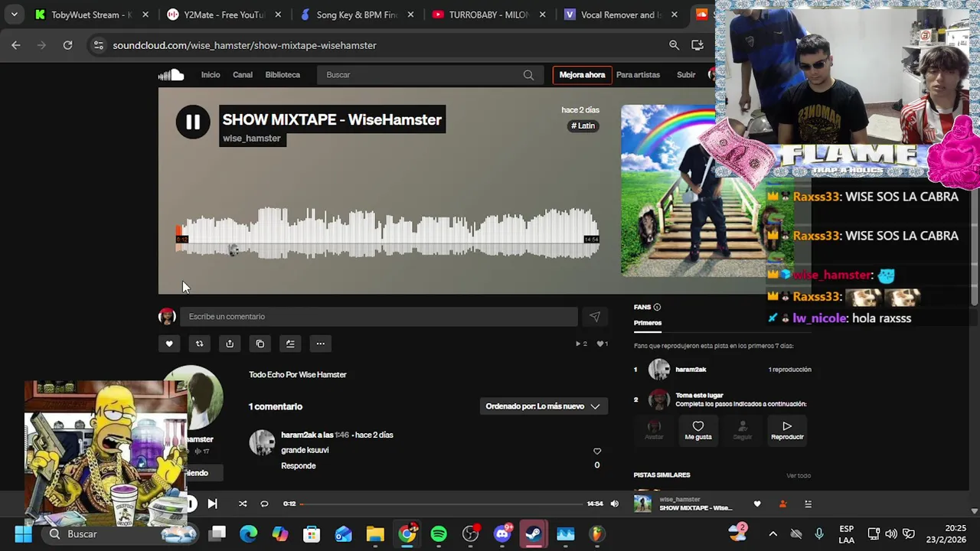Skip to the next track

[x=212, y=504]
